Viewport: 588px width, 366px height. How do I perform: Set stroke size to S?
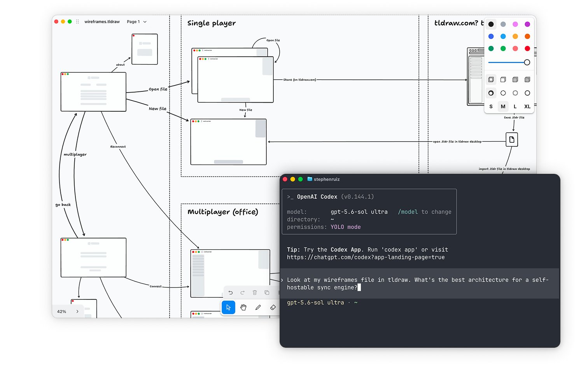coord(491,107)
